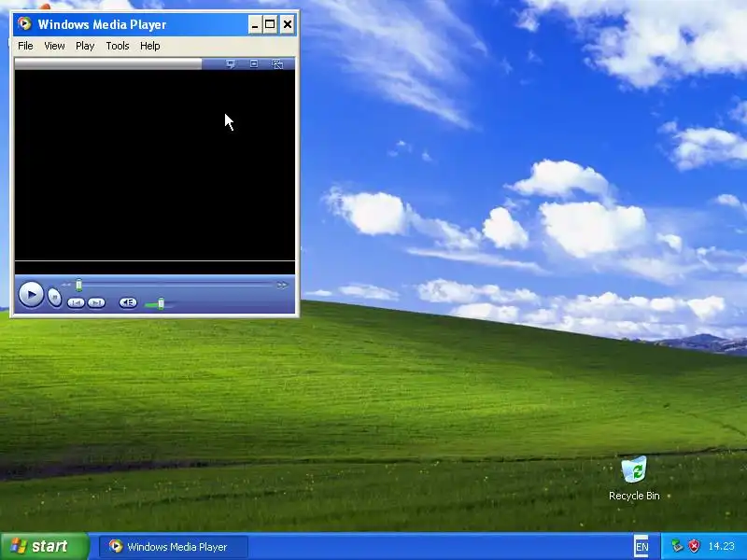Skip to the next track
The width and height of the screenshot is (747, 560).
click(x=97, y=302)
